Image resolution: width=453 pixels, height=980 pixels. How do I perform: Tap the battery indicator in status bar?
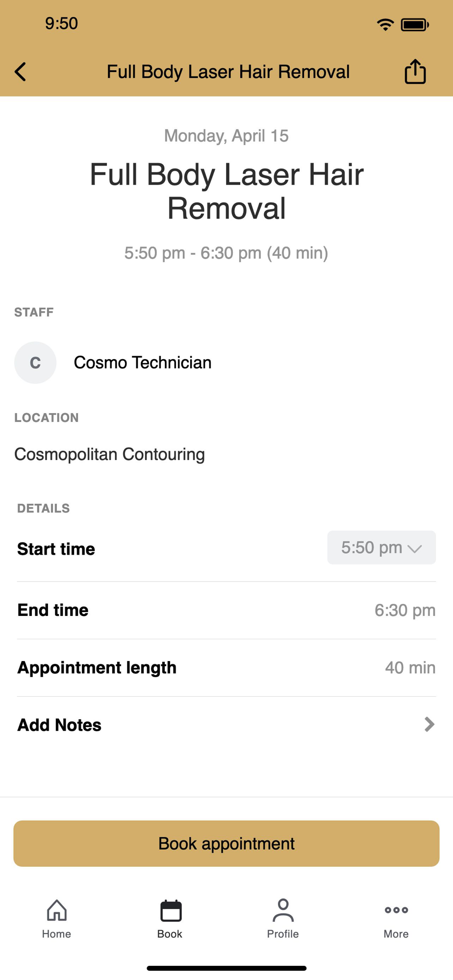click(415, 24)
